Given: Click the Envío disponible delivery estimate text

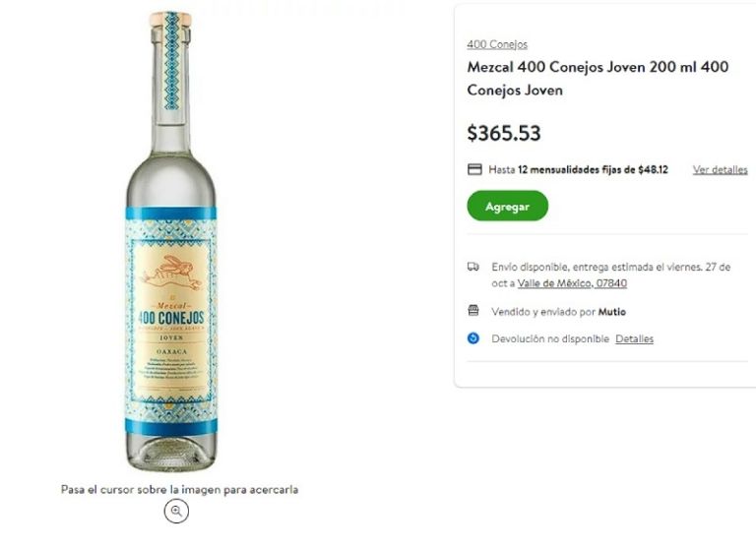Looking at the screenshot, I should 608,266.
